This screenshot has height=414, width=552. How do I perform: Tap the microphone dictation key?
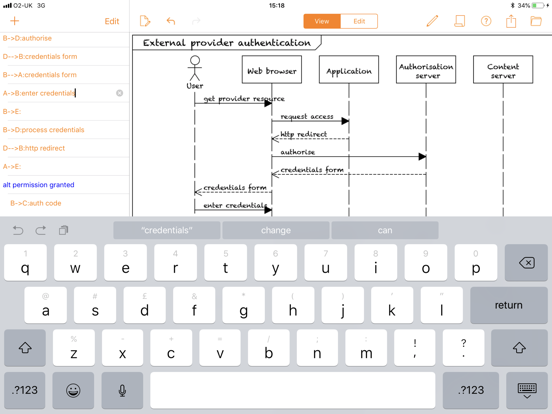[122, 390]
